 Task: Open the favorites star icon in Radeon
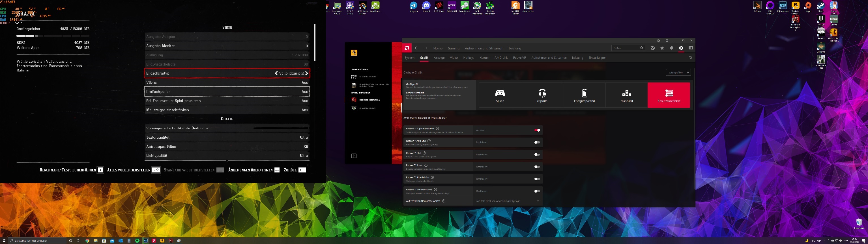point(662,48)
